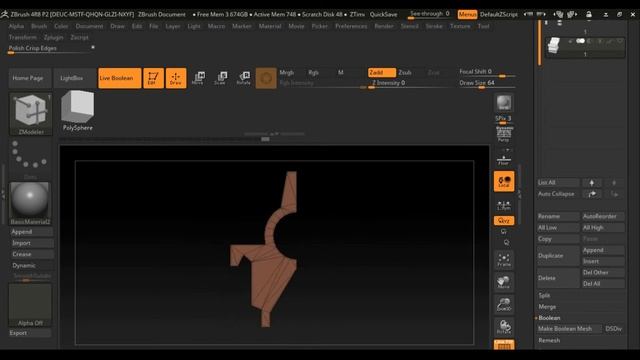Click the DefaultZScript button
The image size is (640, 360).
tap(499, 14)
